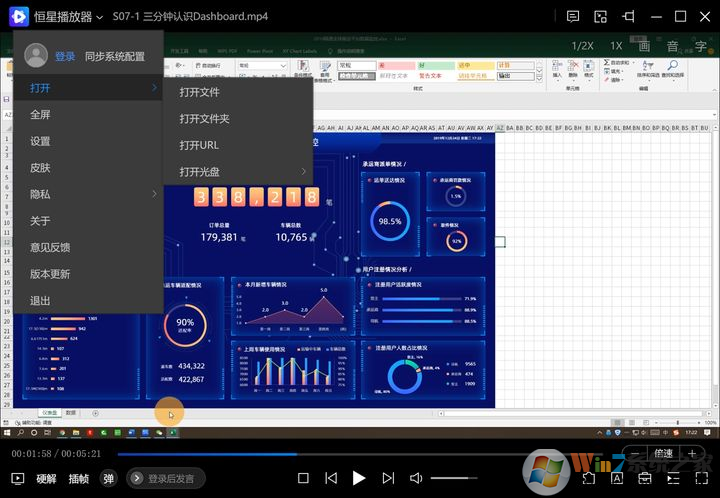This screenshot has width=720, height=498.
Task: Click the S07-1 三分钟认识Dashboard.mp4 title
Action: [x=190, y=17]
